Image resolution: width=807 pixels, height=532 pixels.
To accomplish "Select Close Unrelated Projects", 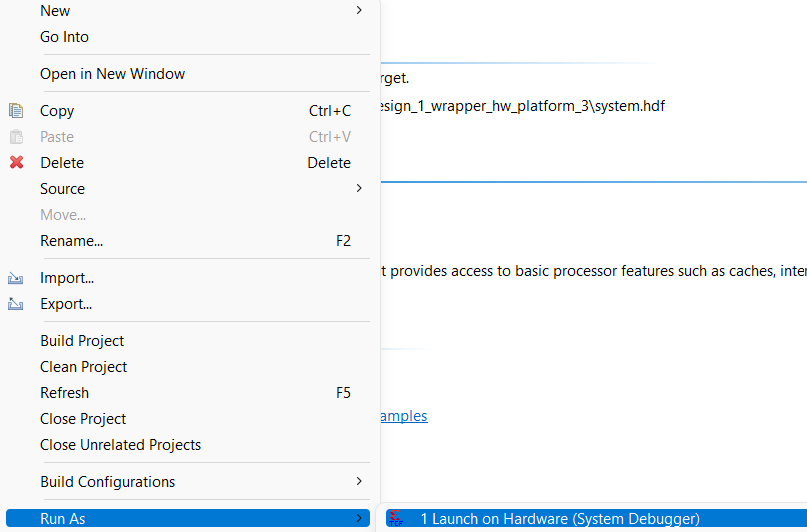I will [x=120, y=445].
